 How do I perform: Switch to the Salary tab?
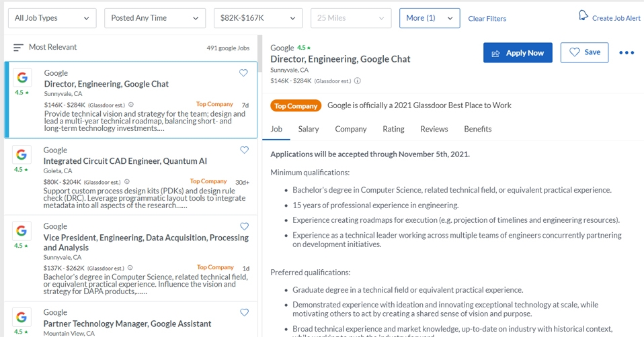(309, 129)
